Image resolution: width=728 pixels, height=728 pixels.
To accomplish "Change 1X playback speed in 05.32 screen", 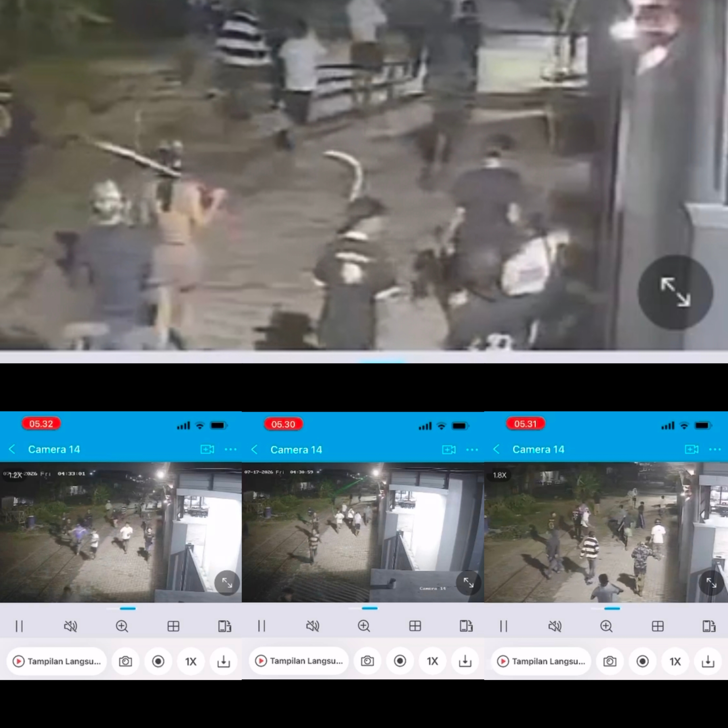I will pos(191,661).
